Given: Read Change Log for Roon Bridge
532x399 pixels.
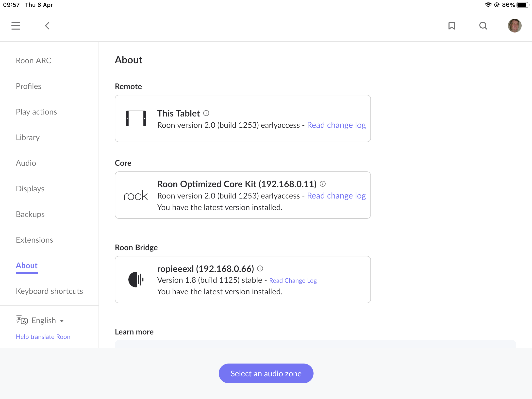Looking at the screenshot, I should click(293, 281).
